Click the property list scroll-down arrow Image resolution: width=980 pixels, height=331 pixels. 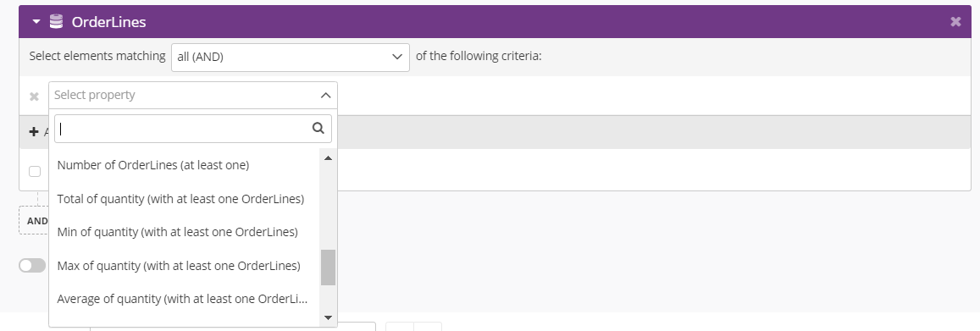[328, 318]
